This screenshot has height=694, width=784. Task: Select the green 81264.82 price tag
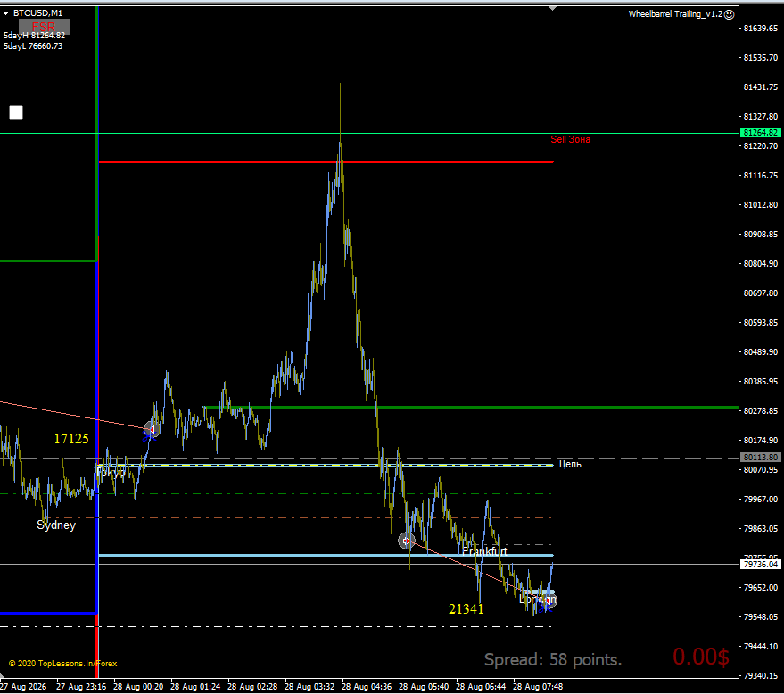[x=760, y=133]
